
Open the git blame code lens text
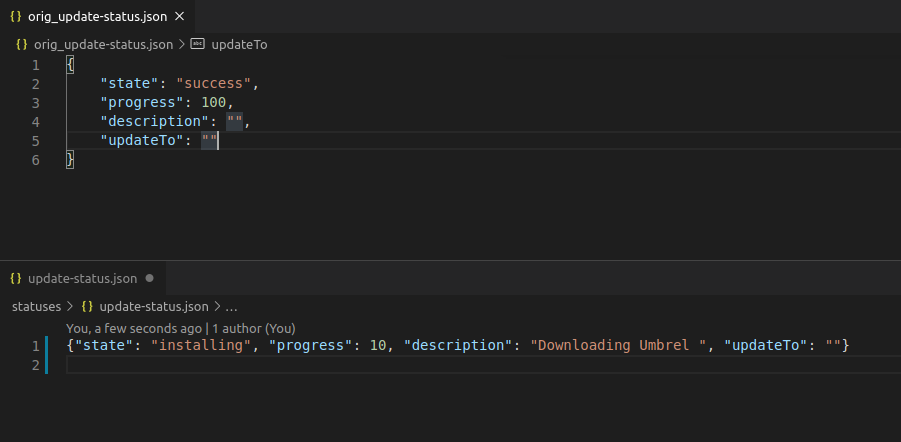tap(180, 329)
